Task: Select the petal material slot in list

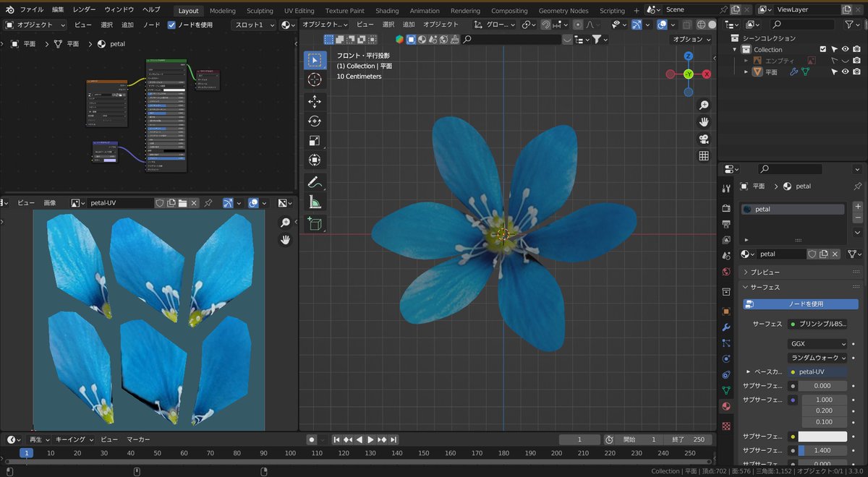Action: coord(793,210)
